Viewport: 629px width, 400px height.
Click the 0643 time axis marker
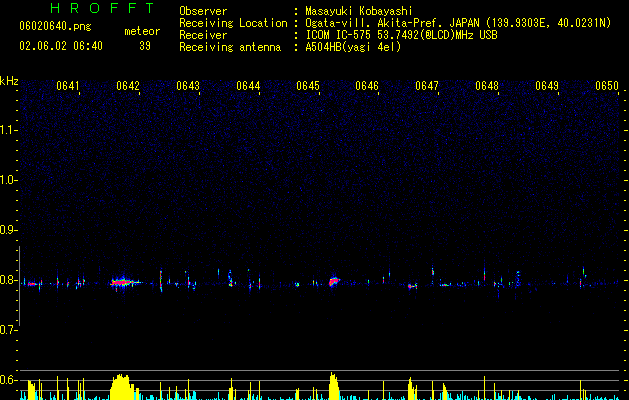[188, 86]
